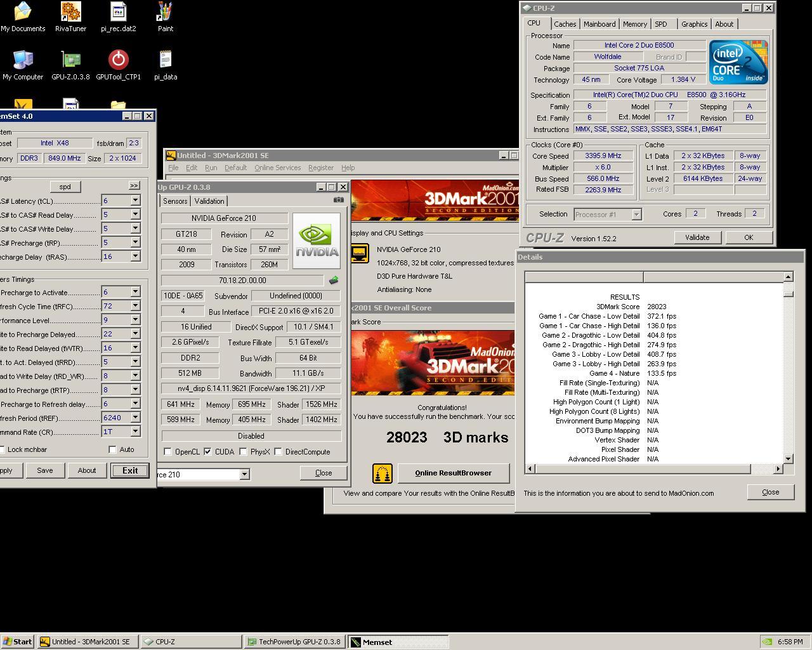Toggle PhysX checkbox in GPU-Z
The width and height of the screenshot is (812, 650).
click(243, 452)
